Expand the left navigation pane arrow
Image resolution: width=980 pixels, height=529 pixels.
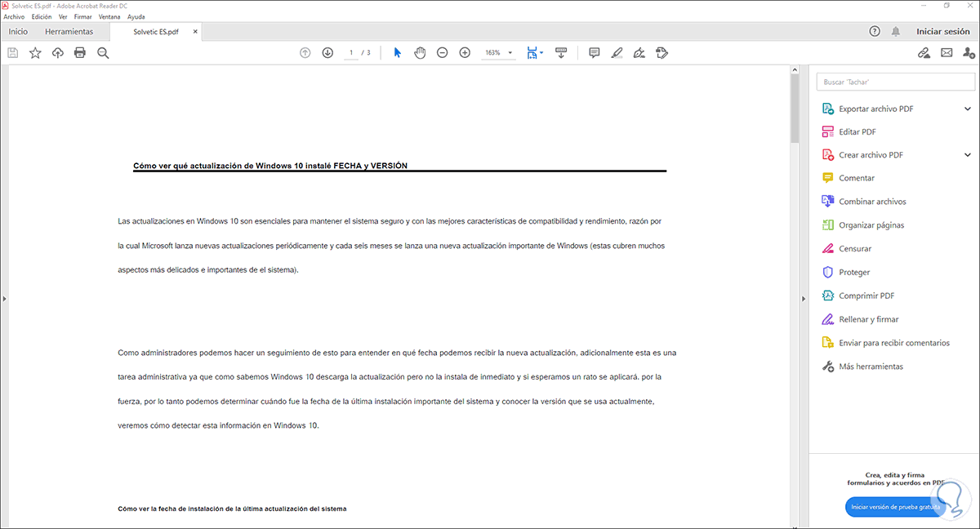[4, 300]
